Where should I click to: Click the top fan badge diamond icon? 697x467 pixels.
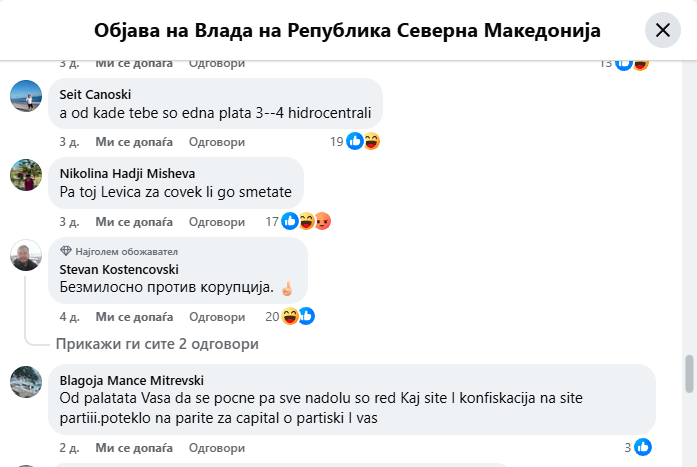66,251
